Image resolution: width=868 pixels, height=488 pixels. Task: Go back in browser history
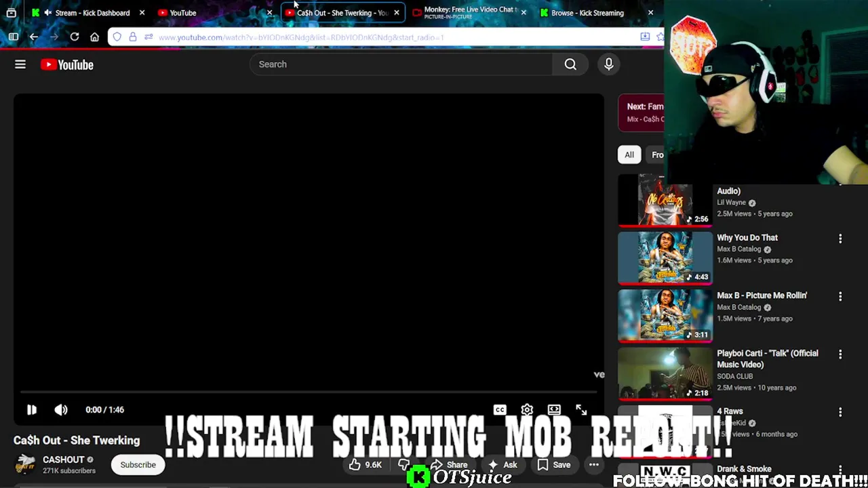(34, 37)
